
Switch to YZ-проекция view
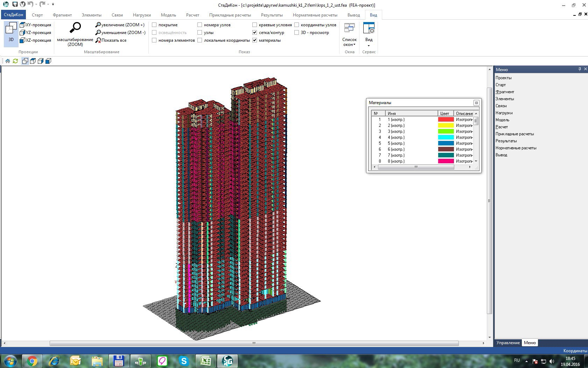[35, 33]
